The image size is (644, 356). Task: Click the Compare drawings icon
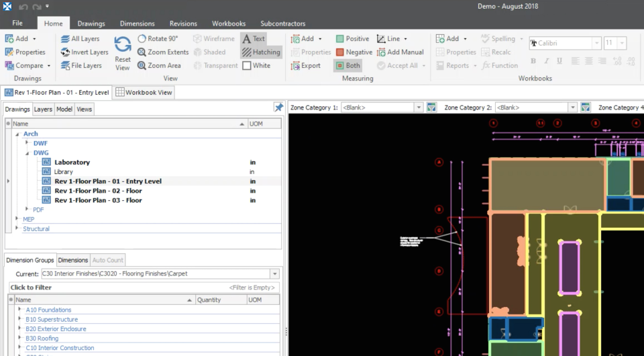[11, 66]
